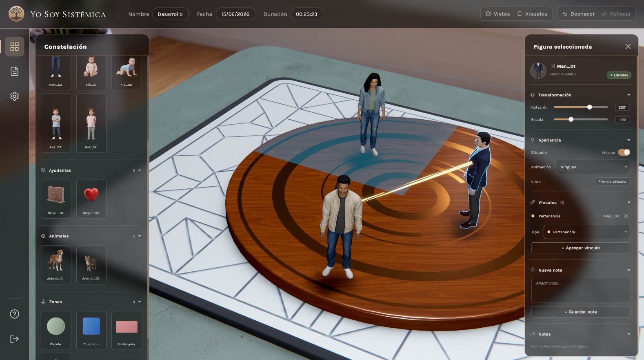The width and height of the screenshot is (644, 360).
Task: Select the red heart Helper_02 figure
Action: [x=91, y=199]
